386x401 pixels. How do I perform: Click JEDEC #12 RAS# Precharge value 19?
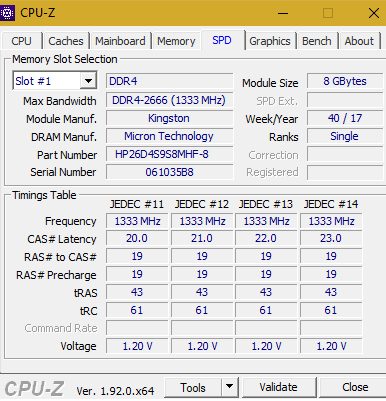202,274
